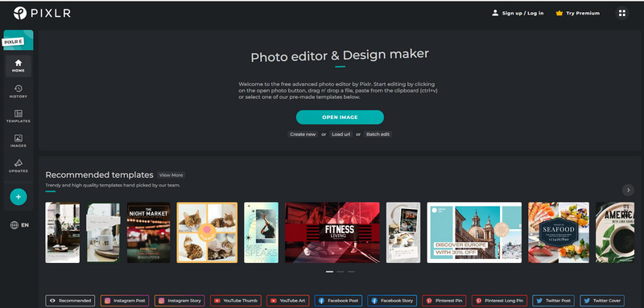Open the Images sidebar section
Viewport: 644px width, 308px height.
pos(19,141)
